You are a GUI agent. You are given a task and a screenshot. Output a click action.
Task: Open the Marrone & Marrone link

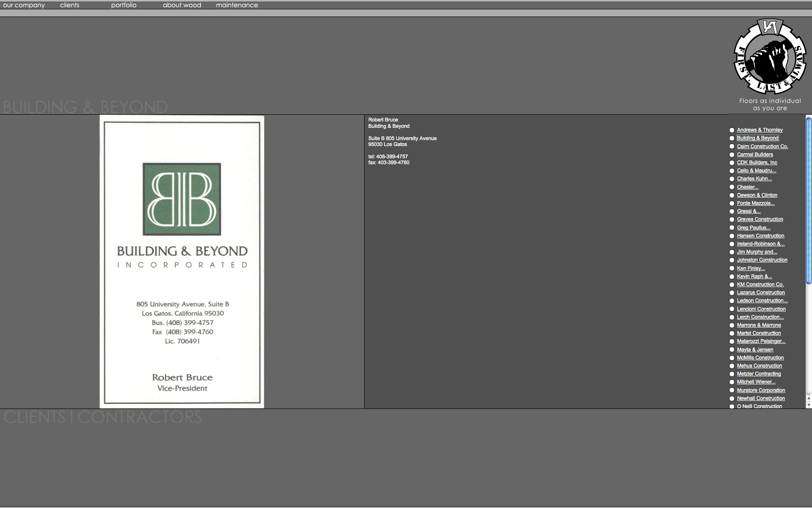pos(759,325)
